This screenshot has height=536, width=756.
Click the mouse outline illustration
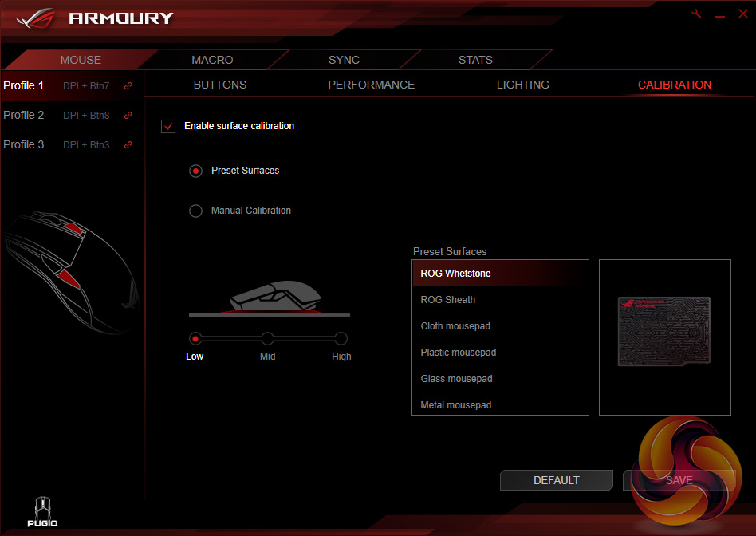(73, 273)
